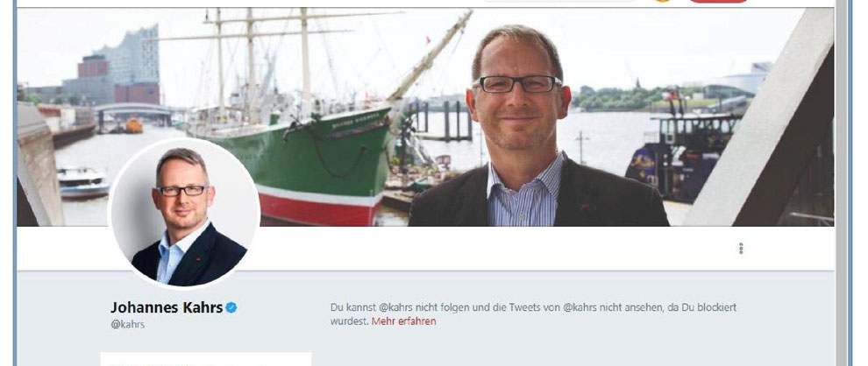Image resolution: width=868 pixels, height=366 pixels.
Task: Open the three-dot more options menu
Action: [x=741, y=249]
